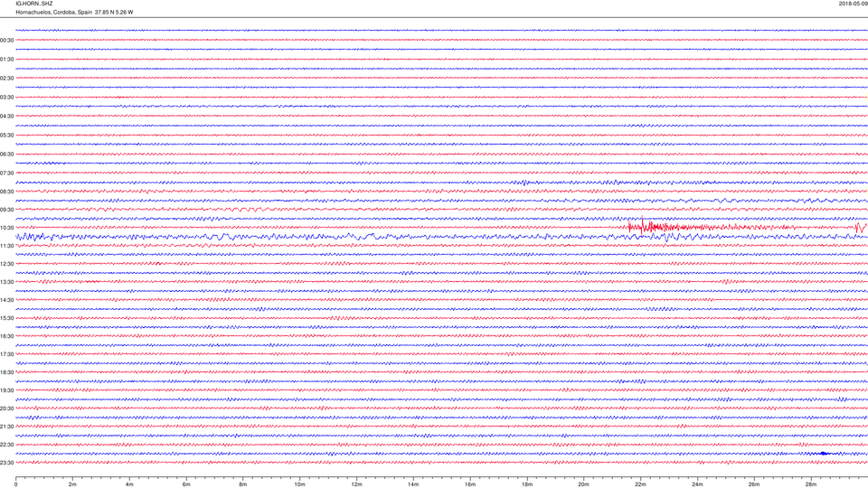Screen dimensions: 868x488
Task: Click the 14m tick on the time axis
Action: click(413, 484)
